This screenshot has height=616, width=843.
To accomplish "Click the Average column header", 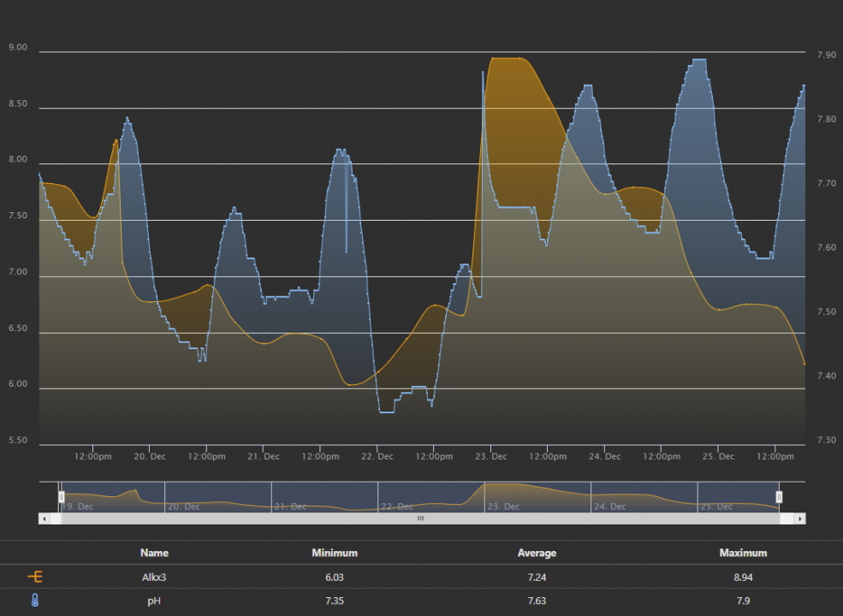I will click(x=537, y=553).
